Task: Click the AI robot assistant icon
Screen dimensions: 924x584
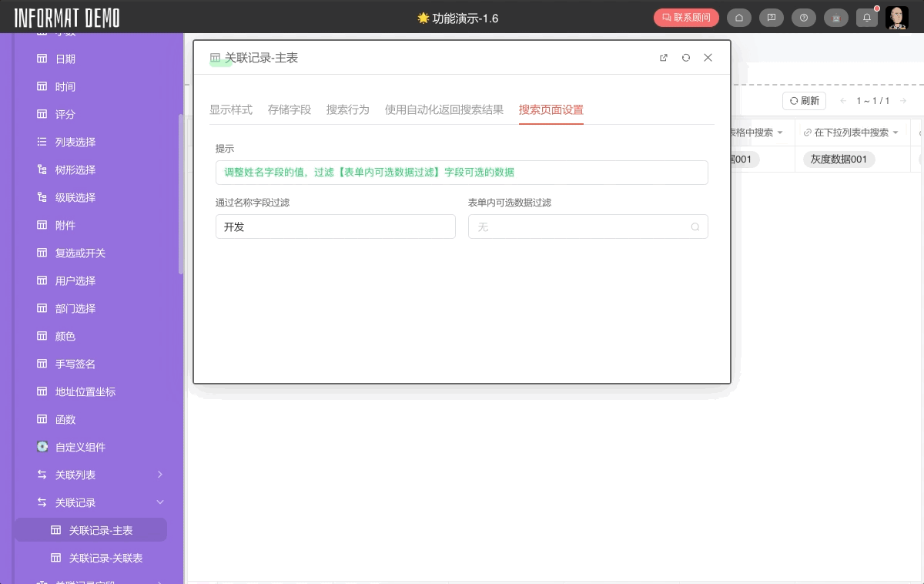Action: tap(836, 17)
